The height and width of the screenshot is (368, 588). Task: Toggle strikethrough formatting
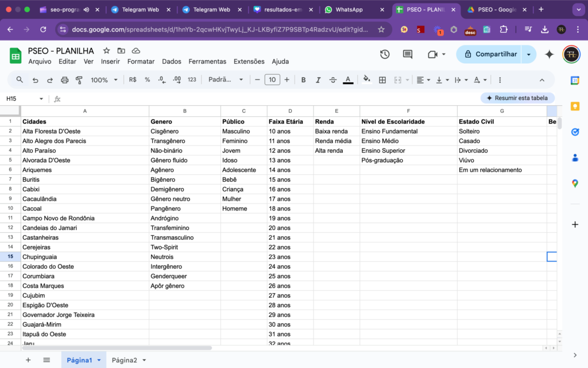point(333,80)
